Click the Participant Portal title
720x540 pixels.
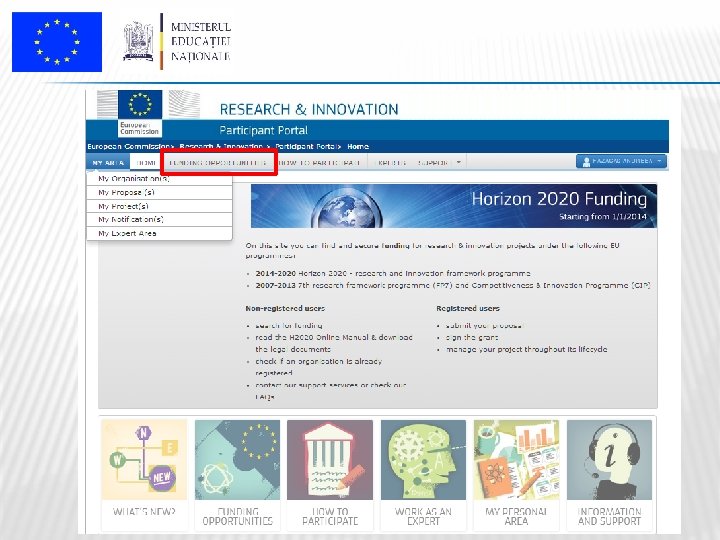tap(263, 130)
